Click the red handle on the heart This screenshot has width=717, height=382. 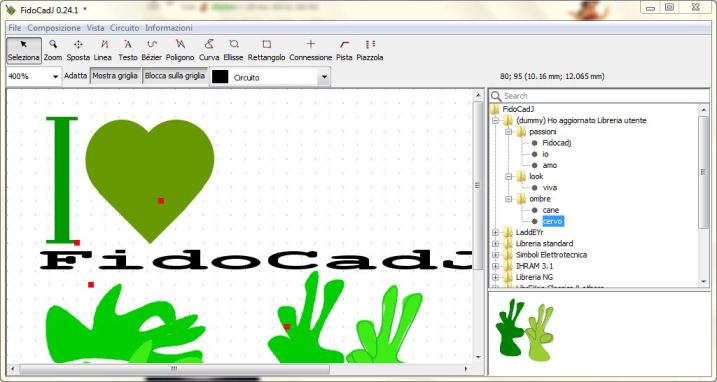(x=161, y=200)
